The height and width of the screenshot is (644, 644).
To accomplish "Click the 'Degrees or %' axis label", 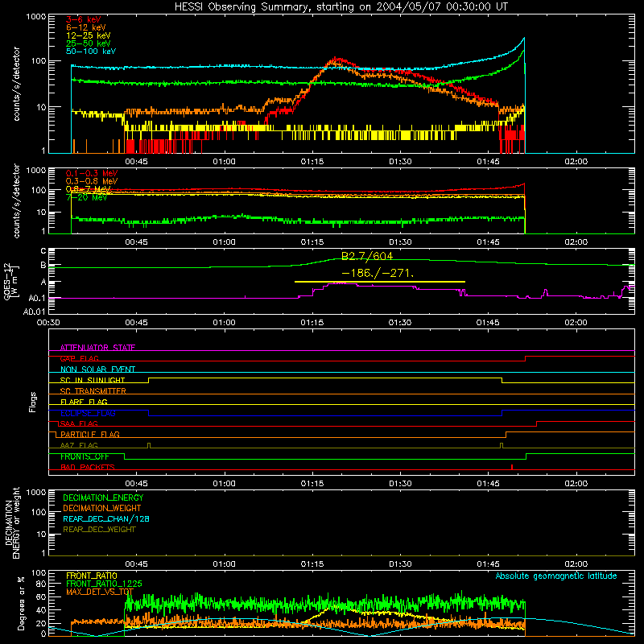I will [x=22, y=603].
